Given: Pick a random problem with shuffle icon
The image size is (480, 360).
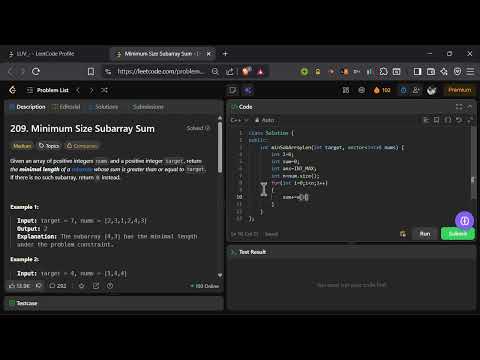Looking at the screenshot, I should pos(104,90).
